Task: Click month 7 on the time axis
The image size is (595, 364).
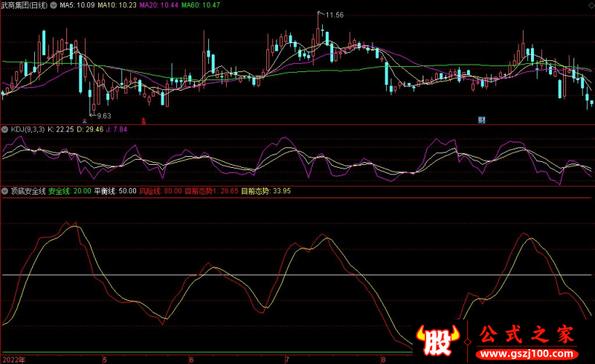Action: (x=288, y=359)
